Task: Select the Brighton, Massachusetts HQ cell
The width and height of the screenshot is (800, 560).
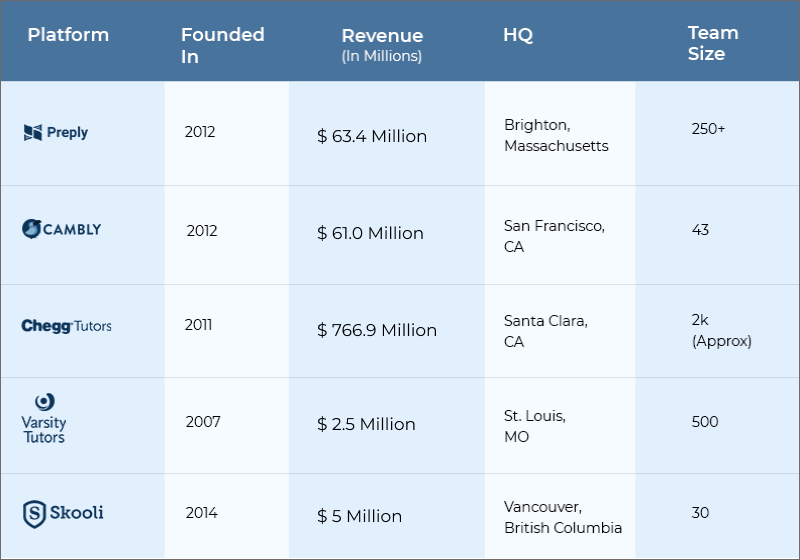Action: click(x=556, y=136)
